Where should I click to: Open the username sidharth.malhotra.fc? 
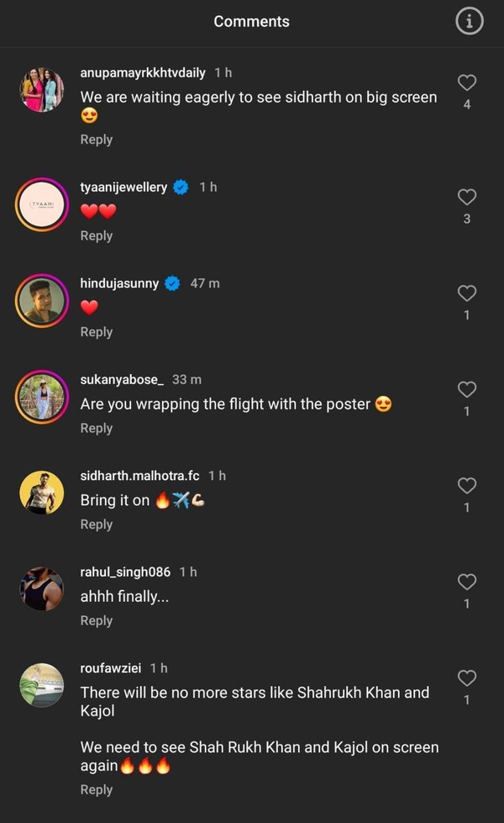point(139,475)
